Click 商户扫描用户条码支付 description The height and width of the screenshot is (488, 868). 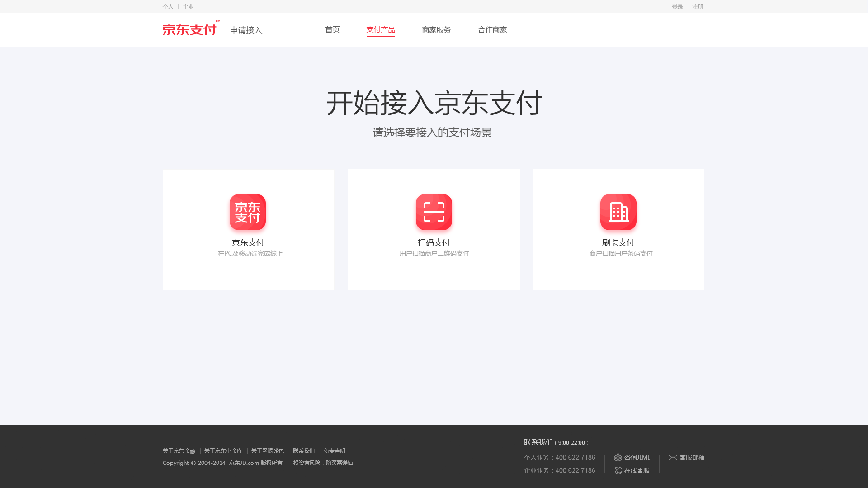point(621,254)
